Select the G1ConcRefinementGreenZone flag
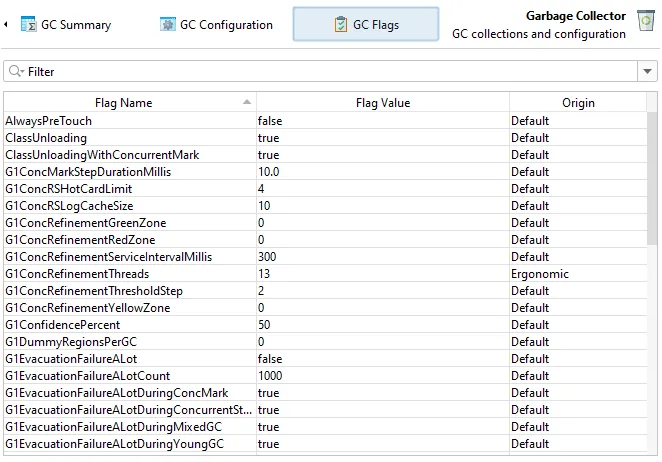This screenshot has height=462, width=662. pos(86,223)
